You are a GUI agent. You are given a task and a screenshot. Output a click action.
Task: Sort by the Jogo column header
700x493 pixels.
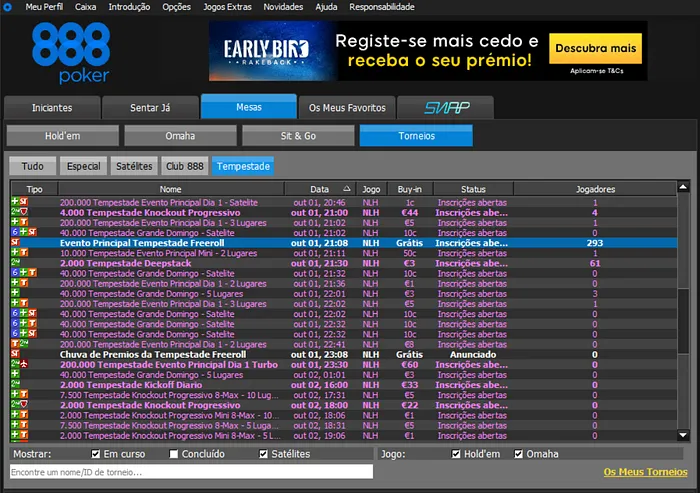[371, 189]
